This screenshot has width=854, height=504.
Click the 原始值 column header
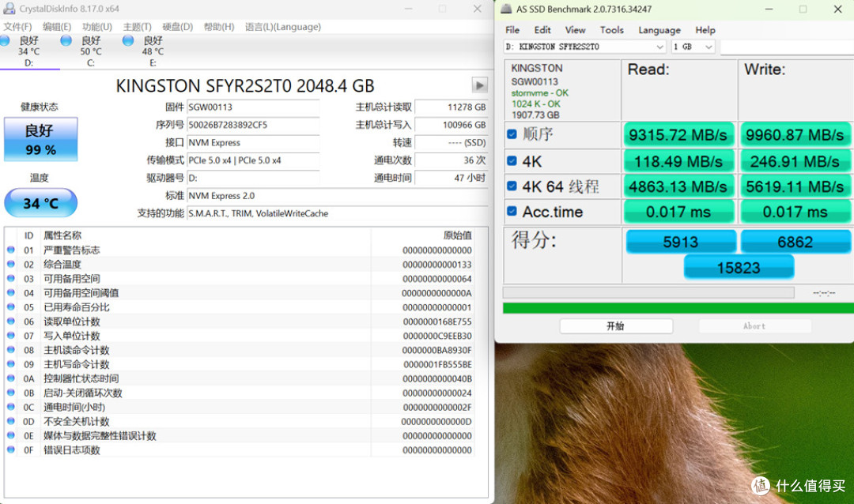[x=458, y=235]
